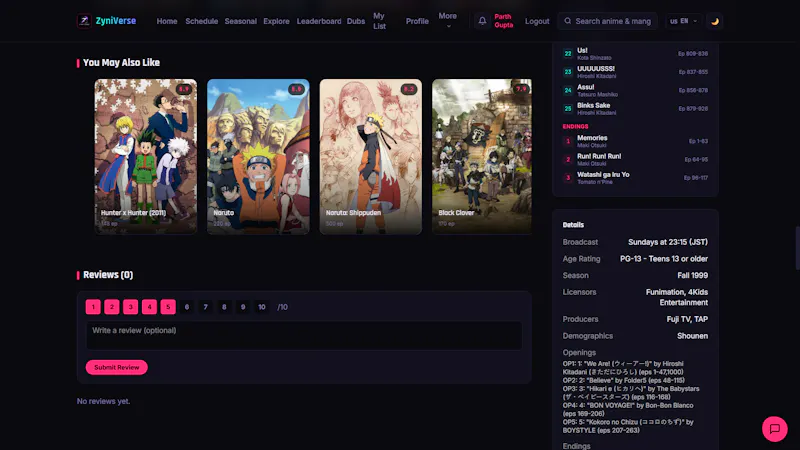Open the Explore page
Viewport: 800px width, 450px height.
(x=276, y=21)
